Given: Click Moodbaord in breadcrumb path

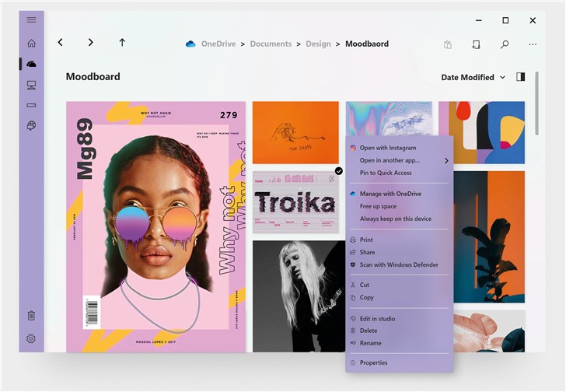Looking at the screenshot, I should 367,44.
